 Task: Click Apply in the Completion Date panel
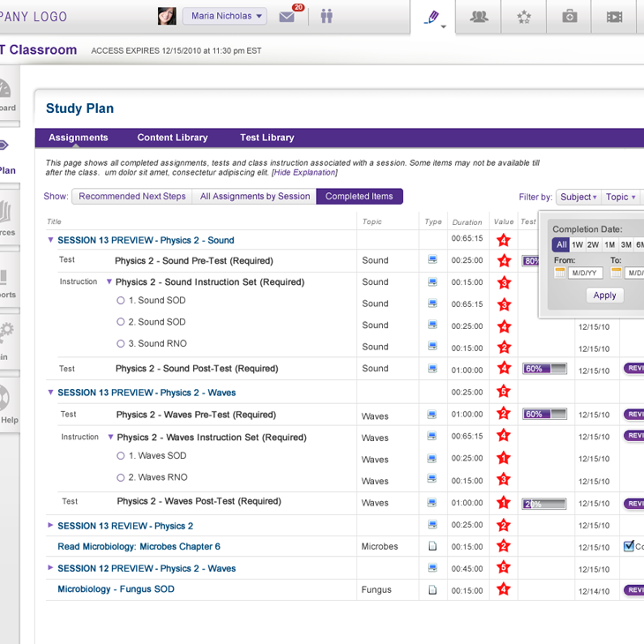604,296
